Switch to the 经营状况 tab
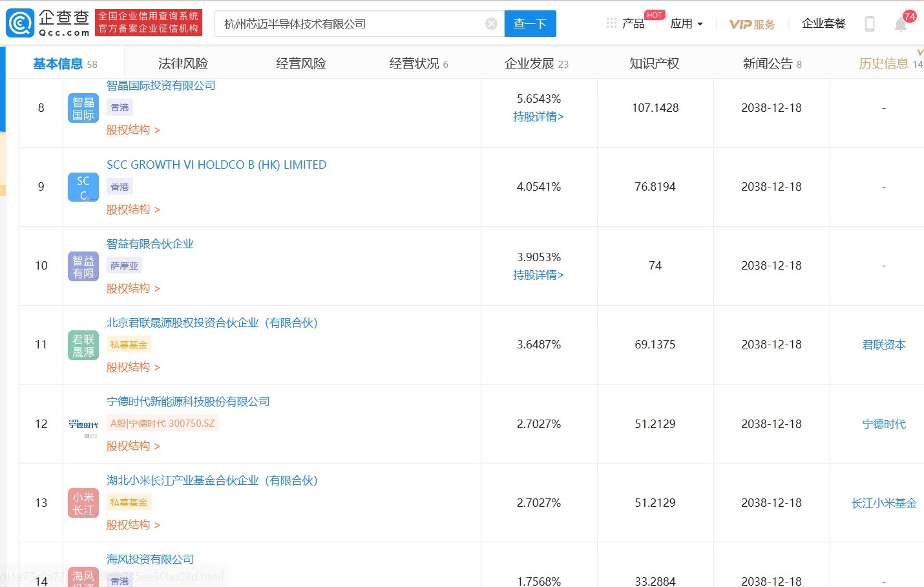 [419, 63]
